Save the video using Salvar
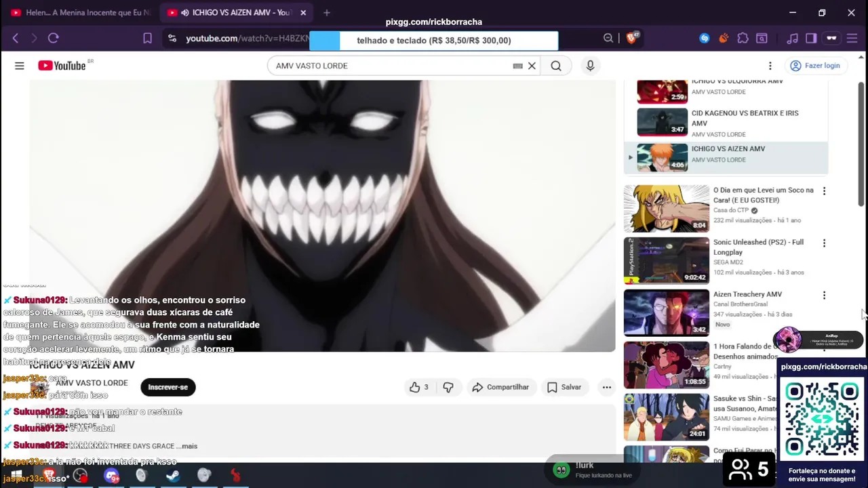Viewport: 868px width, 488px height. (564, 387)
